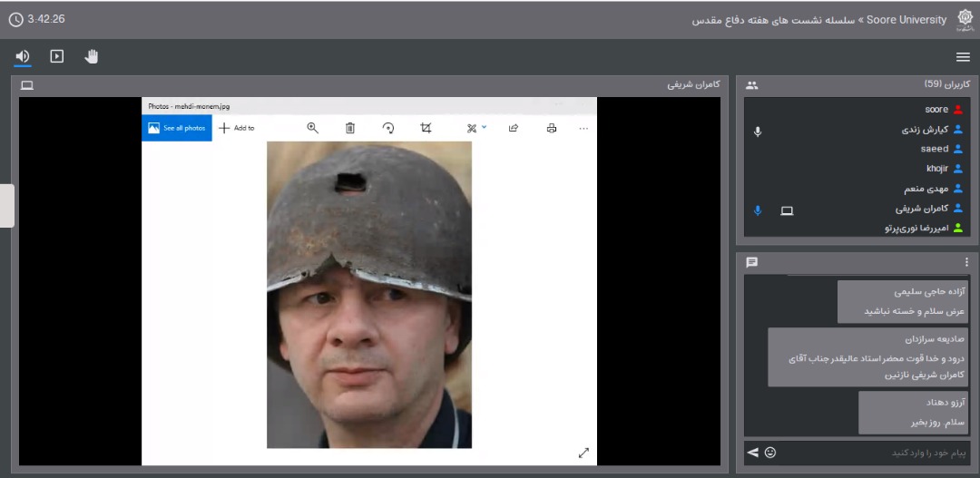Viewport: 980px width, 478px height.
Task: Send the chat message with arrow icon
Action: coord(752,453)
